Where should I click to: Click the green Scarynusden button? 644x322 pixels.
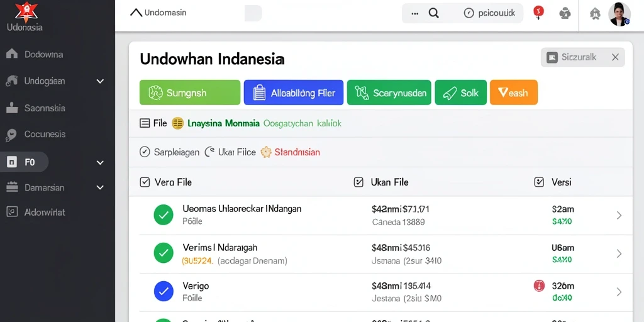click(389, 92)
